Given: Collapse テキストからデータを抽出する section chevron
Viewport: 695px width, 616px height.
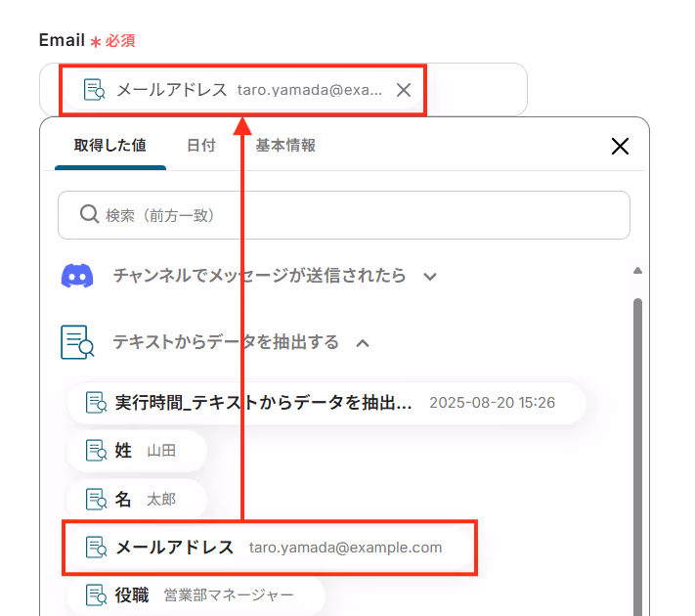Looking at the screenshot, I should 363,343.
